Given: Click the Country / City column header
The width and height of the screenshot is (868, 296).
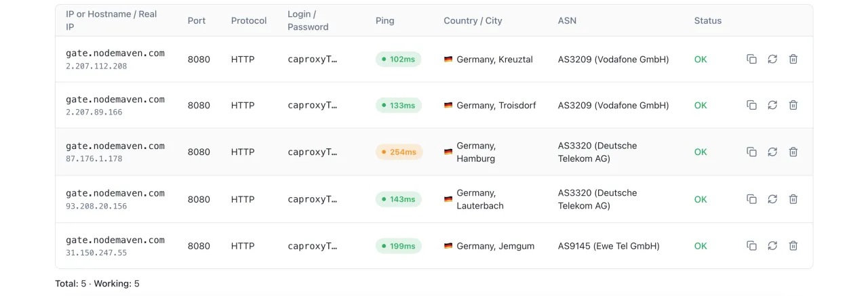Looking at the screenshot, I should point(473,20).
